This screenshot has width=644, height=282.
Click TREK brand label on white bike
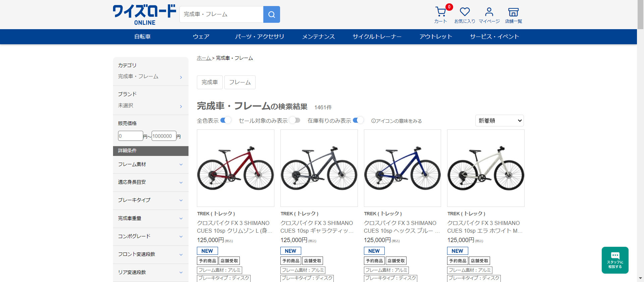(466, 214)
